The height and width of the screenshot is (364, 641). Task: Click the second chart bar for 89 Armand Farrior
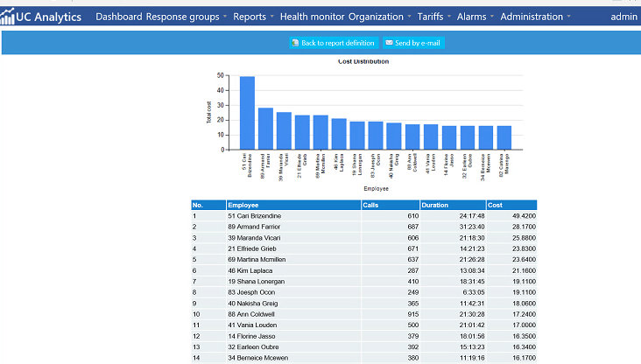pos(265,129)
